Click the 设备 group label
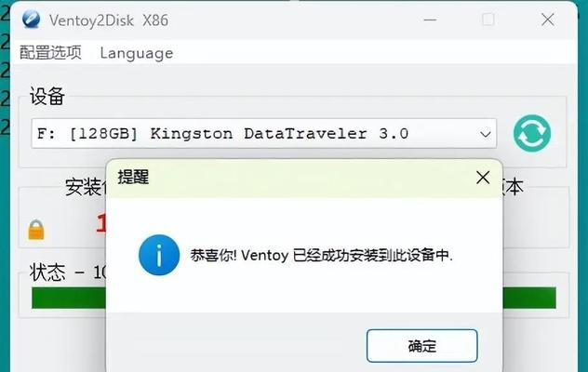Viewport: 588px width, 372px height. click(47, 97)
